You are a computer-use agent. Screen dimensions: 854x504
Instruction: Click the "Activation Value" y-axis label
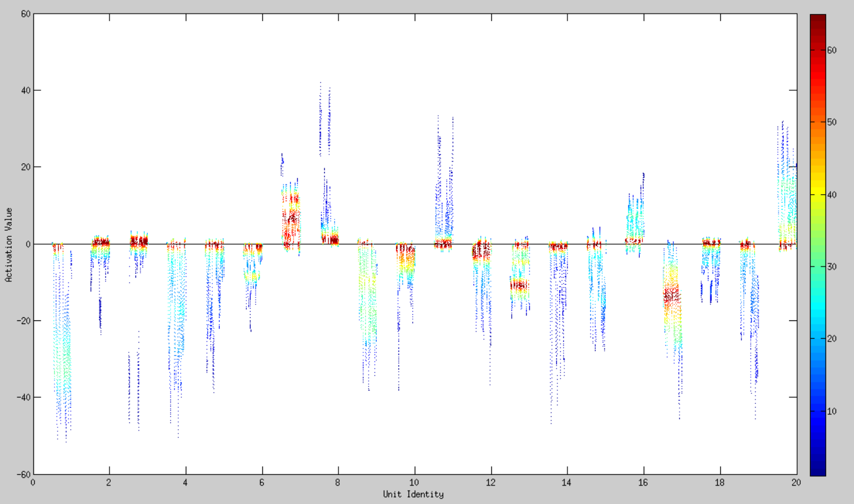tap(9, 244)
